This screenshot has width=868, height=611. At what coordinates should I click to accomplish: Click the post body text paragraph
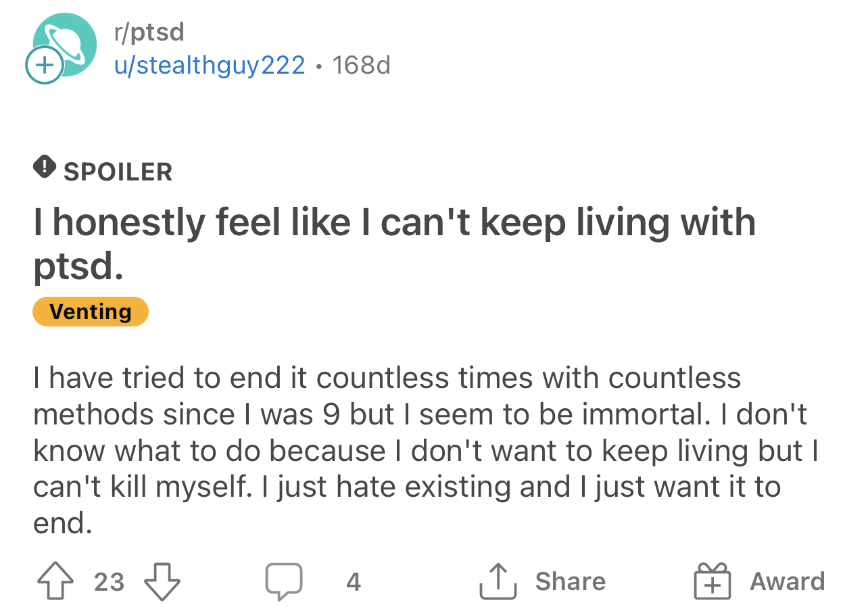426,450
